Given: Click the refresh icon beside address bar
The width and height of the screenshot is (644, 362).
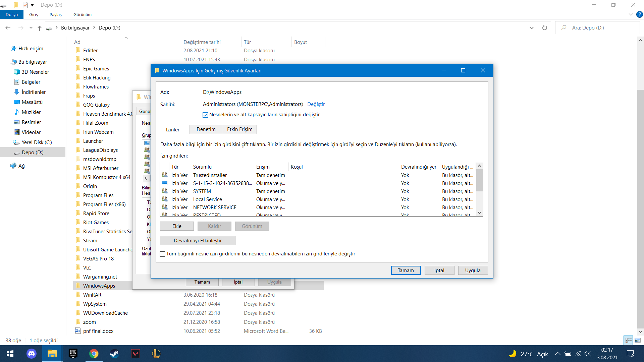Looking at the screenshot, I should point(544,28).
